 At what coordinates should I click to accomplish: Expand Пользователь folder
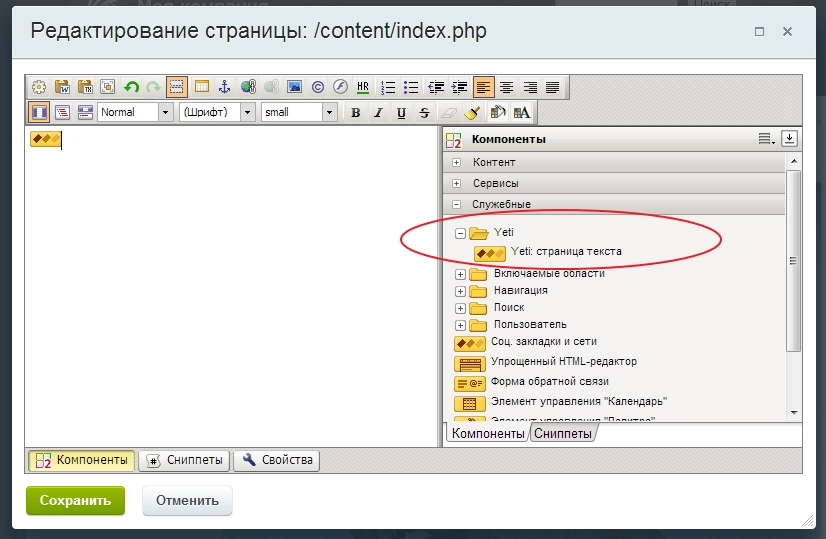[x=460, y=325]
